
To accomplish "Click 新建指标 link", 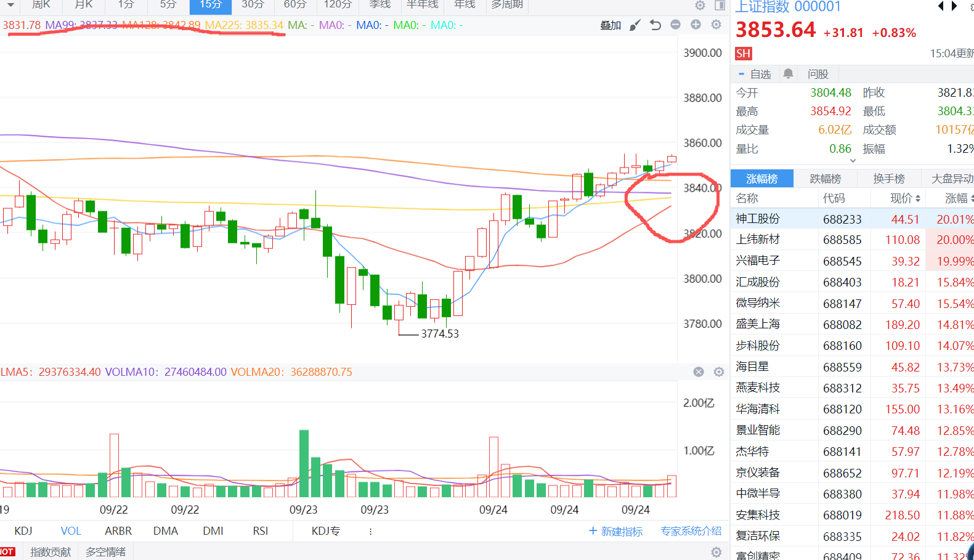I will 615,531.
